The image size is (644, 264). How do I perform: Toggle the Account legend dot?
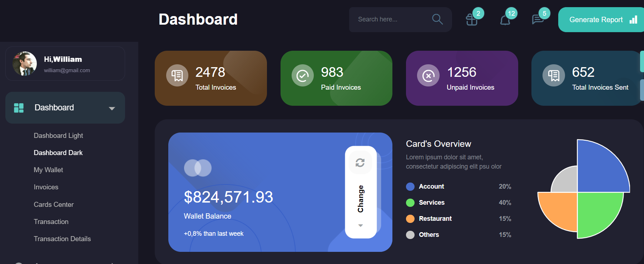410,186
